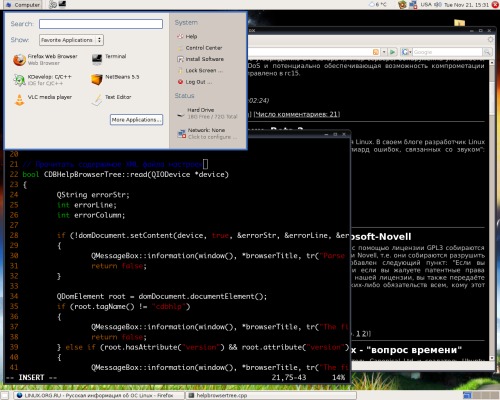Click scroll-up arrow of Firefox scrollbar

[x=492, y=62]
